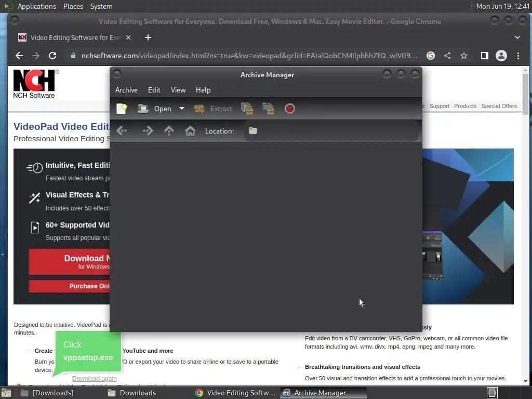View site information via padlock icon
This screenshot has width=532, height=399.
(73, 56)
